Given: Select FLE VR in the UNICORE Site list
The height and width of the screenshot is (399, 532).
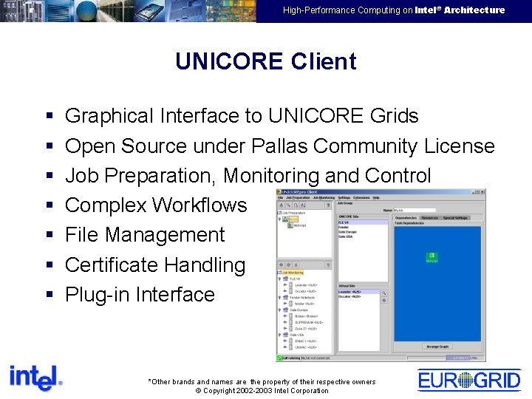Looking at the screenshot, I should point(363,222).
